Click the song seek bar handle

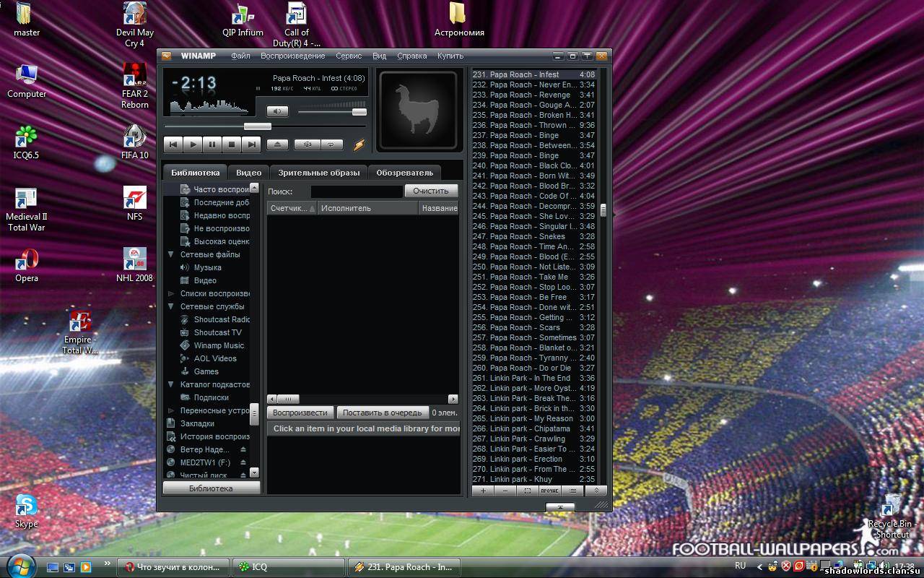pyautogui.click(x=257, y=126)
